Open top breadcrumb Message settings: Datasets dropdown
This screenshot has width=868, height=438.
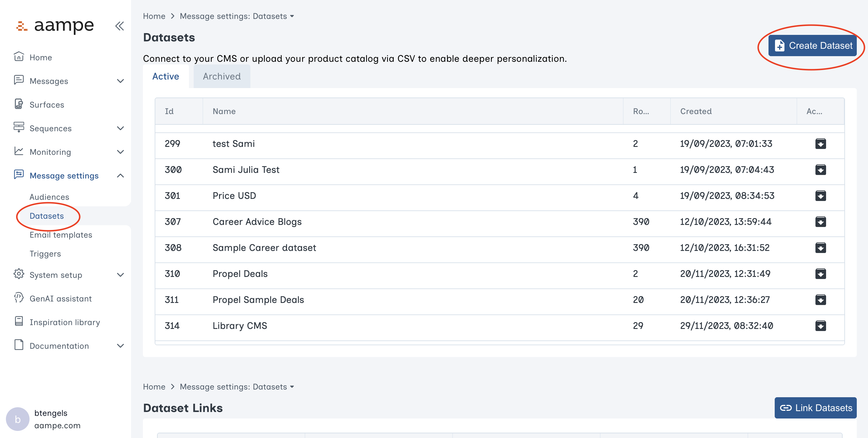237,16
